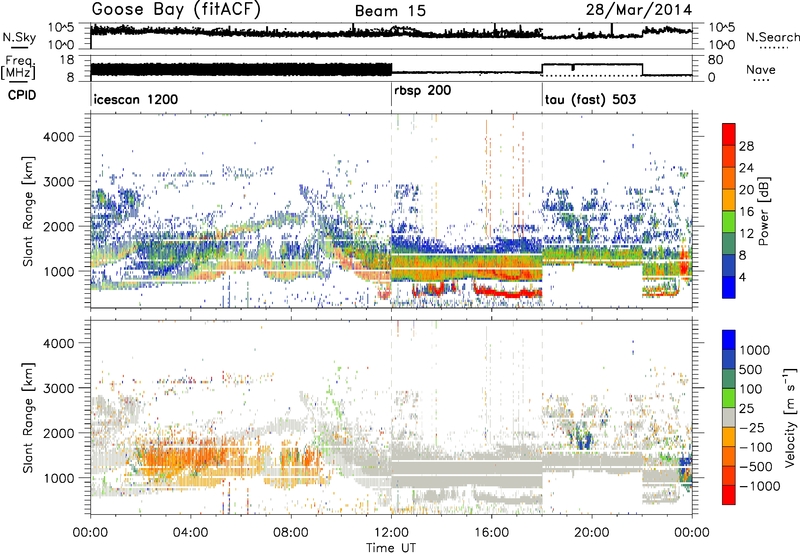This screenshot has height=554, width=800.
Task: Select the "N.Sky" legend label
Action: pos(19,37)
